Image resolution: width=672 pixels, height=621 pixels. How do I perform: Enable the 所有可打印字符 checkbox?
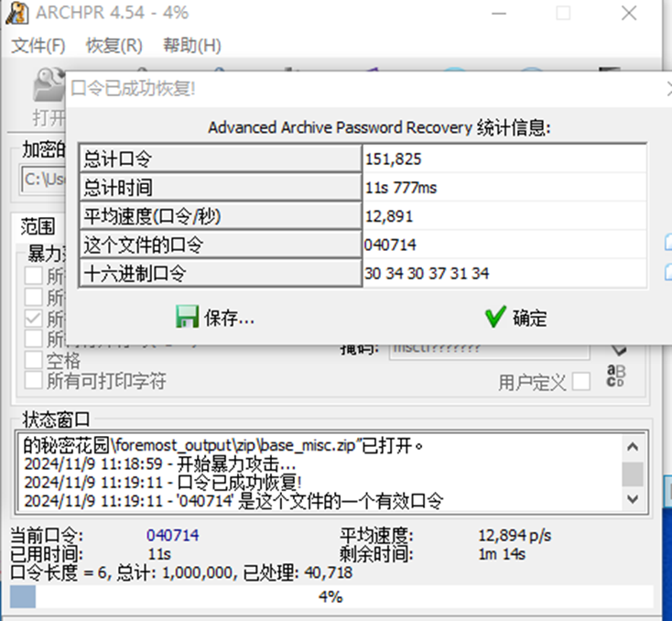pos(33,380)
